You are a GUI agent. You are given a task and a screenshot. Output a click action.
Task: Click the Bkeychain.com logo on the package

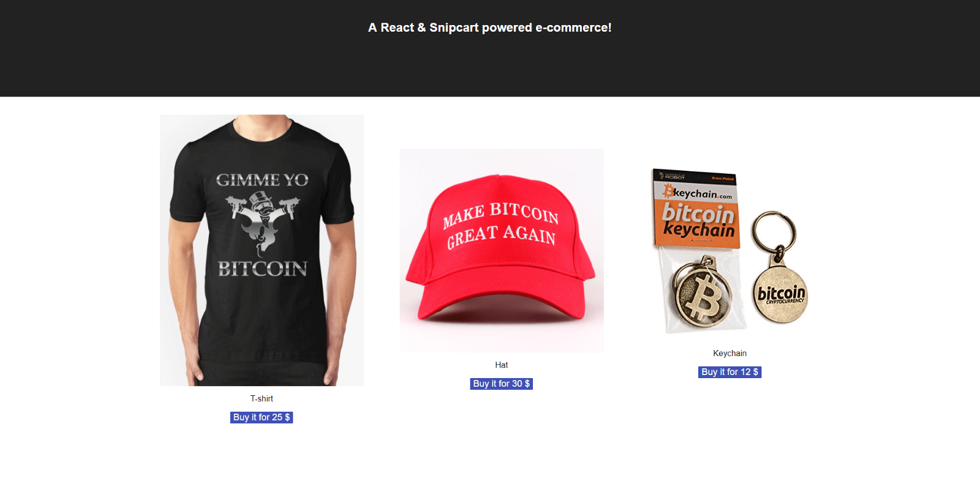(698, 192)
